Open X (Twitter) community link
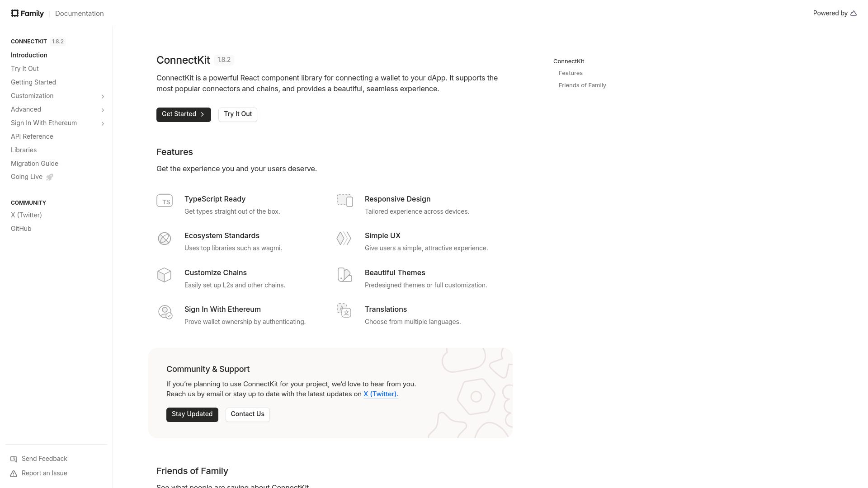 point(26,215)
